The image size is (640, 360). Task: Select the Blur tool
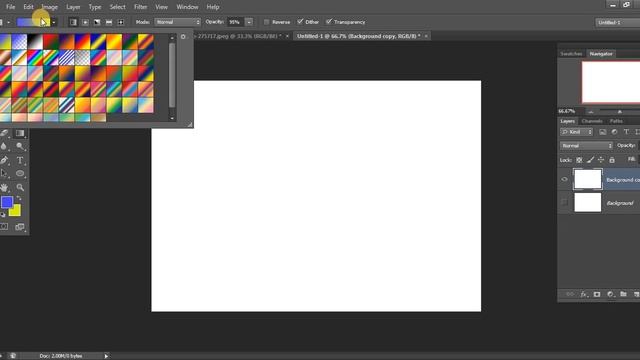[x=4, y=146]
